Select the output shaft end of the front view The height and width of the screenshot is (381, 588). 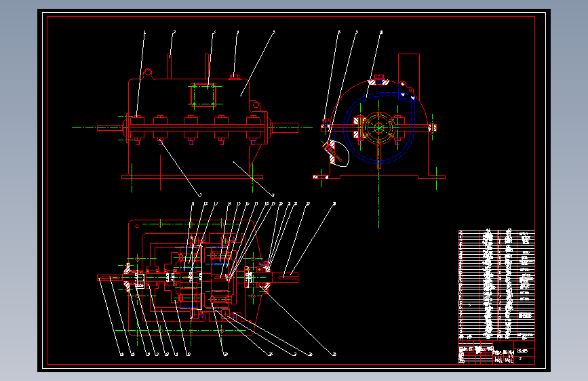tap(284, 128)
